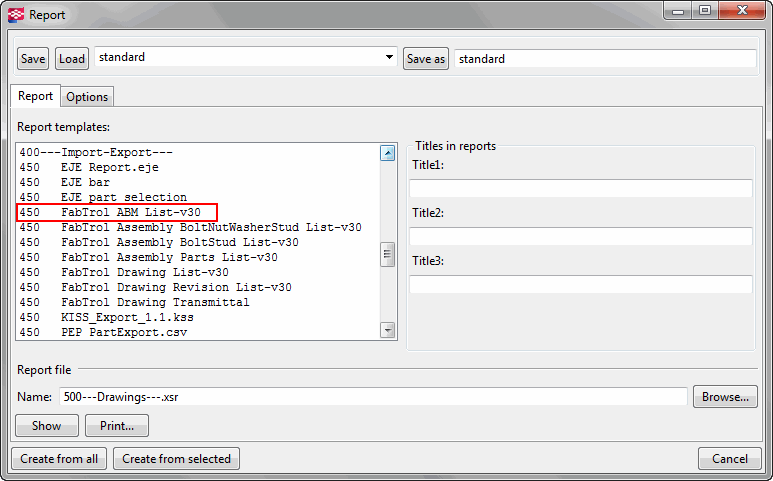Click the Load button

72,59
